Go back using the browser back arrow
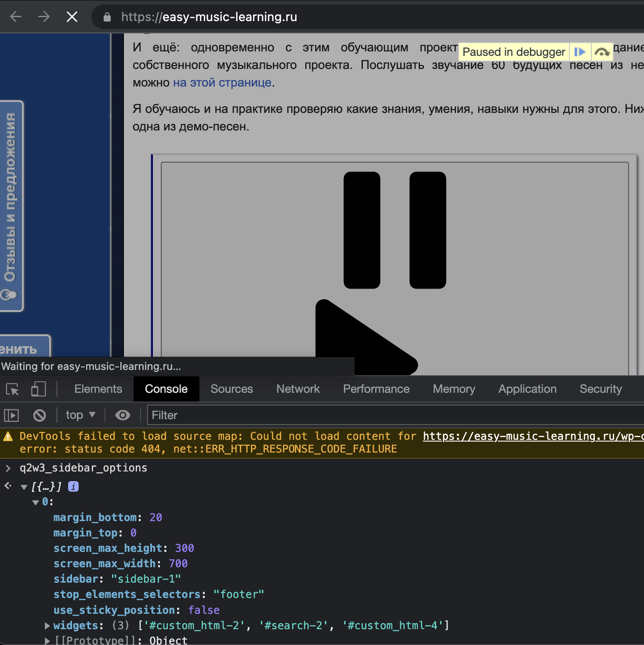 click(16, 17)
